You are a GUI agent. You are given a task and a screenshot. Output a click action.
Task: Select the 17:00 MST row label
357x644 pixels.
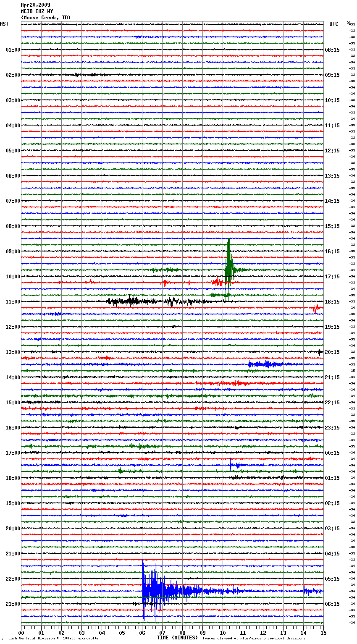click(13, 453)
